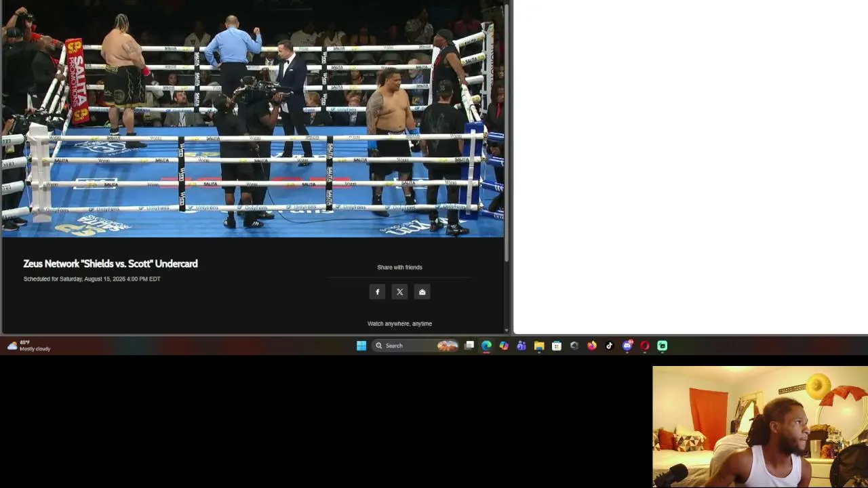868x488 pixels.
Task: Click the boxing video player
Action: pos(252,119)
